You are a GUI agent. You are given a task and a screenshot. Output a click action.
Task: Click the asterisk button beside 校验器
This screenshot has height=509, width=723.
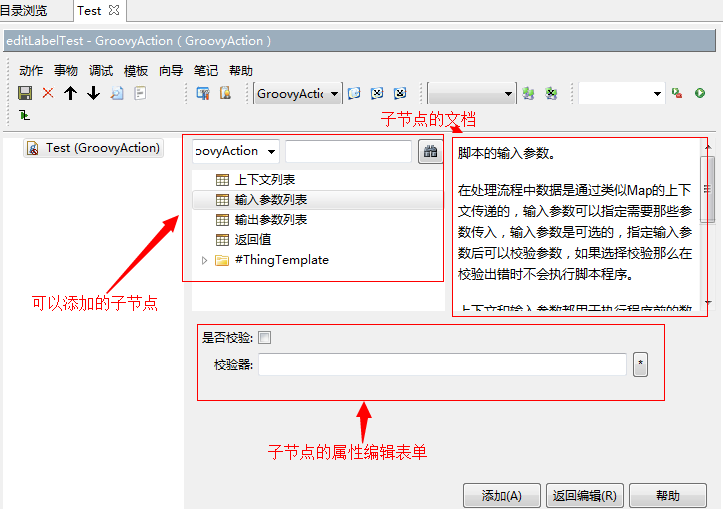640,364
